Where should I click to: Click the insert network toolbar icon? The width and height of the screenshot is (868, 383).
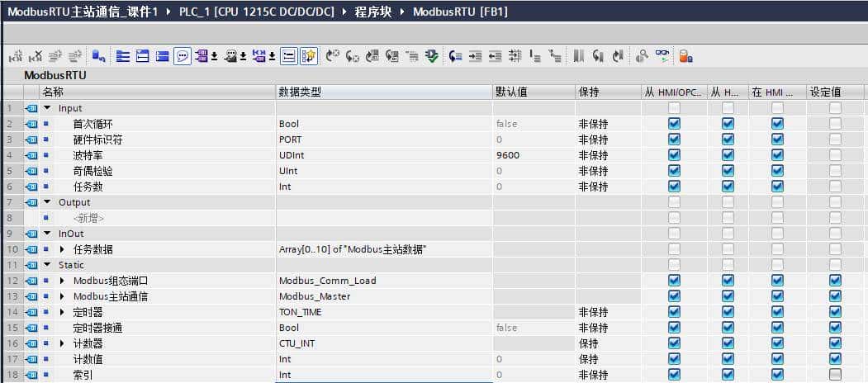coord(17,56)
